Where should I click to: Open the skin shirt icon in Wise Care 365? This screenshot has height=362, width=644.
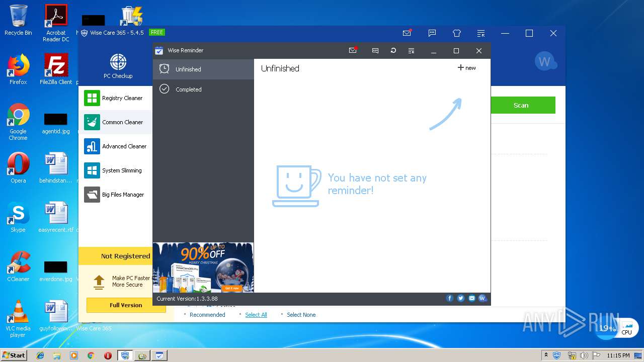(457, 33)
